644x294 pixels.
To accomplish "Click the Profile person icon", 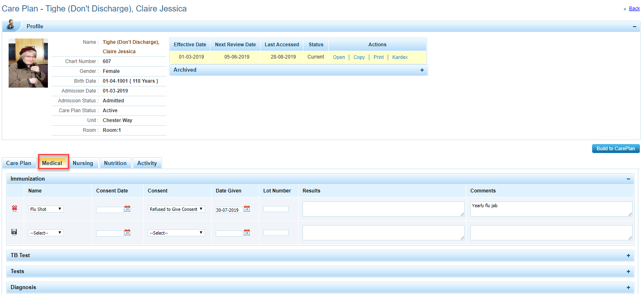I will 11,25.
